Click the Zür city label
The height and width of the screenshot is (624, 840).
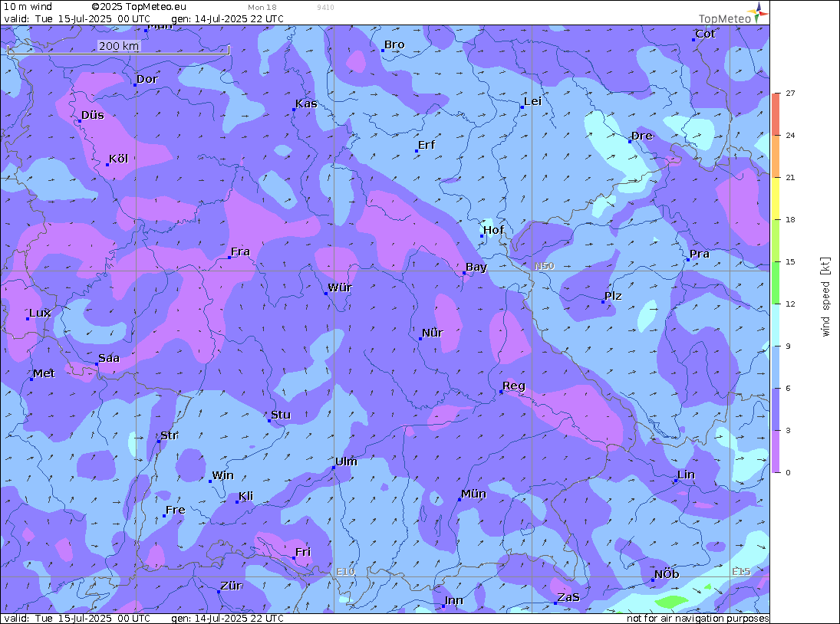(x=232, y=586)
